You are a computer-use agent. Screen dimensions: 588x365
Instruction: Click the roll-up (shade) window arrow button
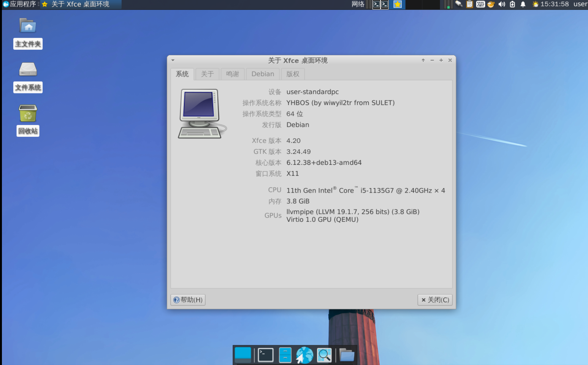coord(423,60)
